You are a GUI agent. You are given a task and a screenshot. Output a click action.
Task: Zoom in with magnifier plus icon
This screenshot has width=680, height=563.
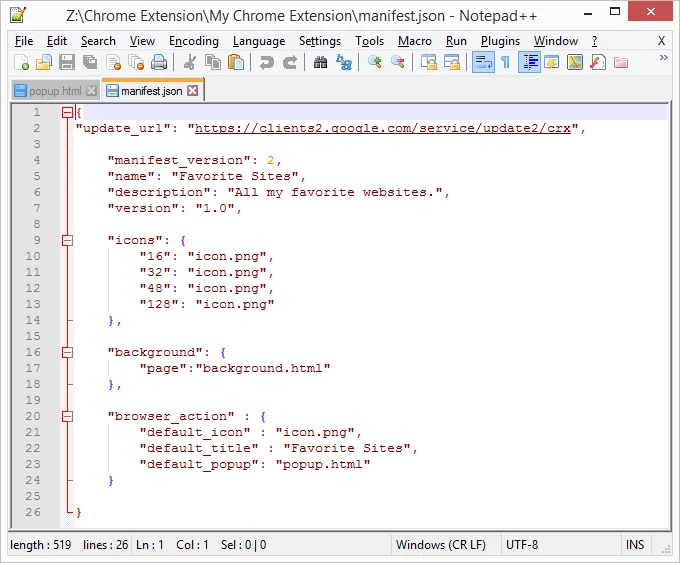pos(374,62)
